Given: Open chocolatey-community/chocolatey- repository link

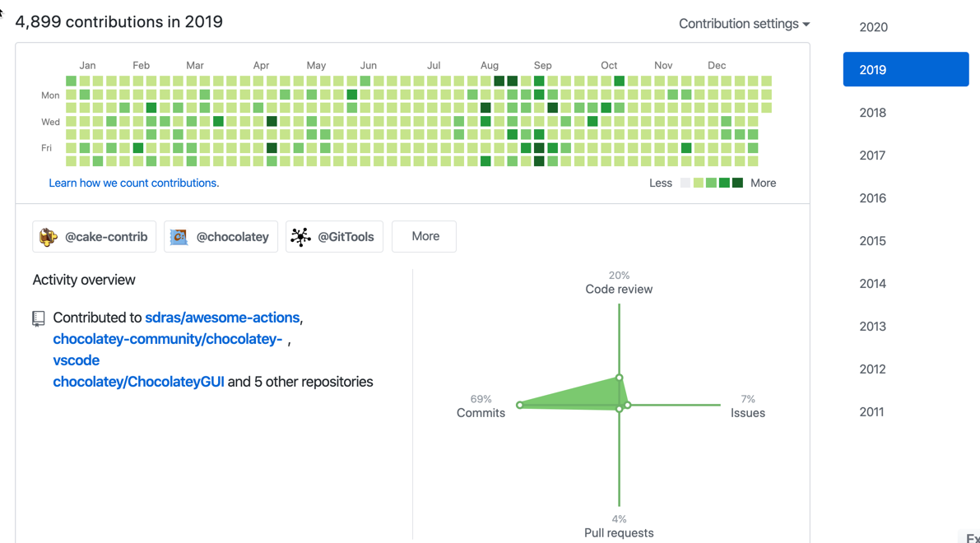Looking at the screenshot, I should [168, 339].
